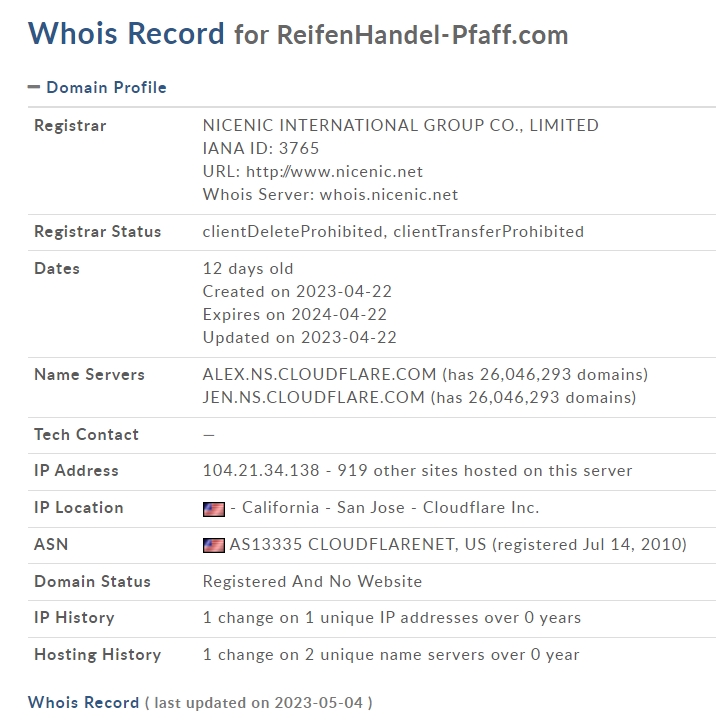Screen dimensions: 716x722
Task: Select the ALEX.NS.CLOUDFLARE.COM name server
Action: coord(319,374)
